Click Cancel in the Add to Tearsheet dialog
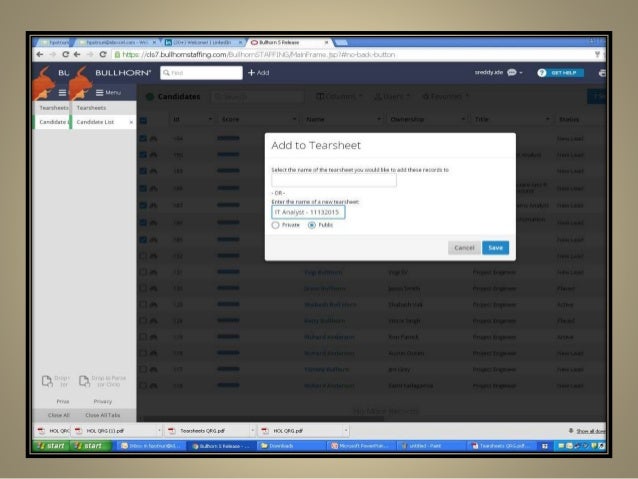This screenshot has height=479, width=638. pos(464,248)
